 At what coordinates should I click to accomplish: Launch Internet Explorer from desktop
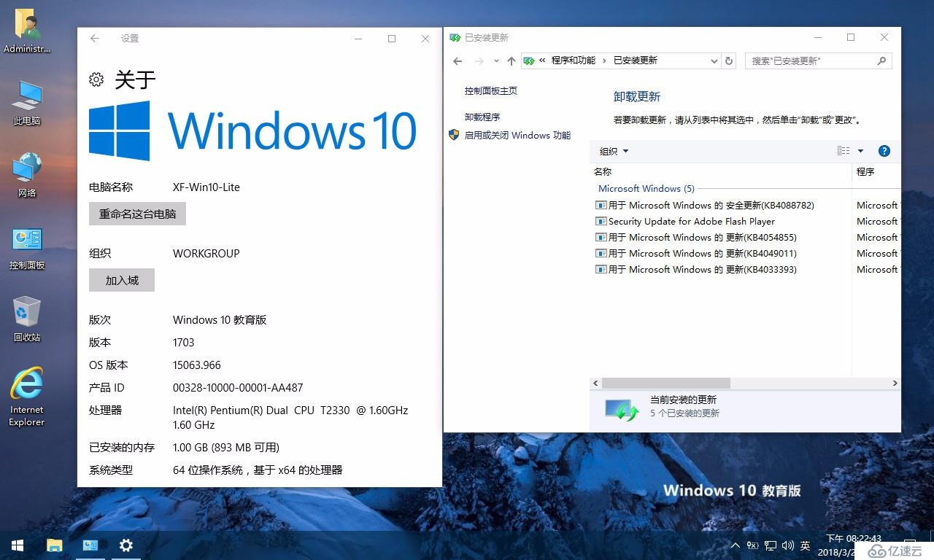27,397
